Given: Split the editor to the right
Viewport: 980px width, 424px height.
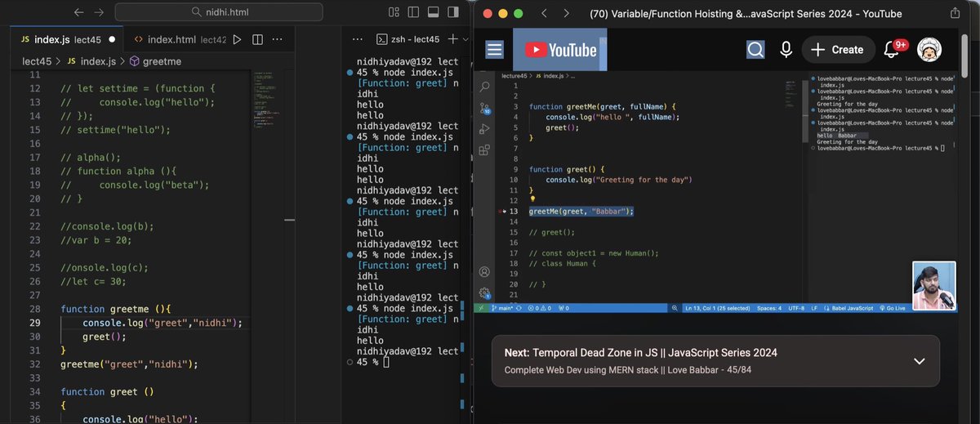Looking at the screenshot, I should coord(257,39).
